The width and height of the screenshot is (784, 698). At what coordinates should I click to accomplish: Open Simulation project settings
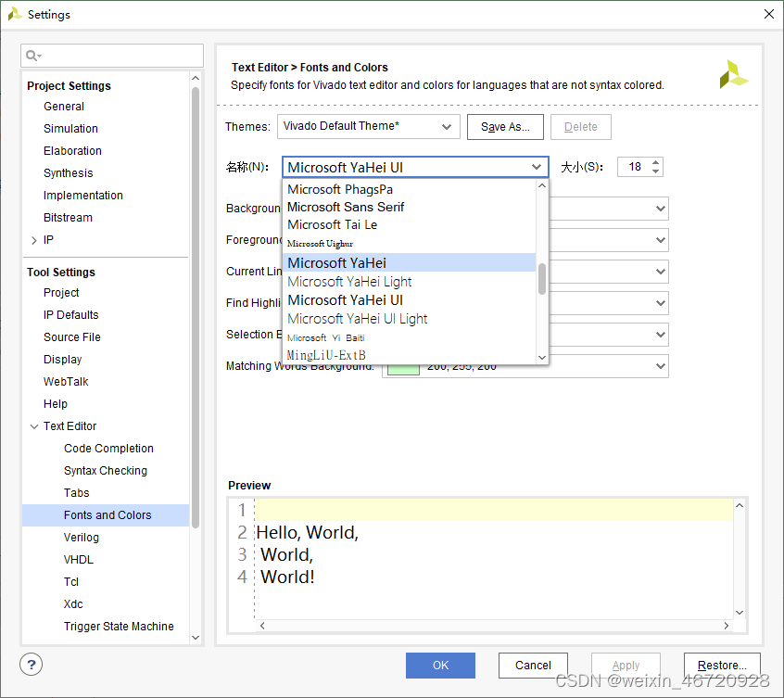70,129
